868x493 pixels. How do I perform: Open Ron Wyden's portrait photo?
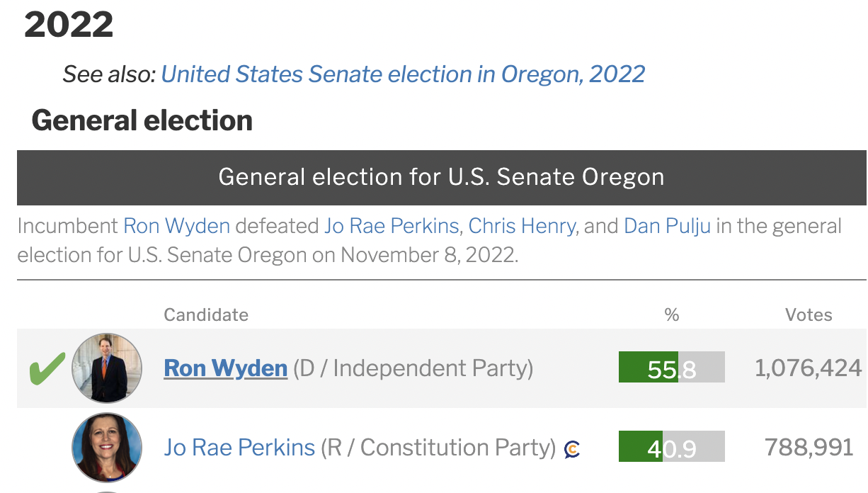click(x=107, y=368)
